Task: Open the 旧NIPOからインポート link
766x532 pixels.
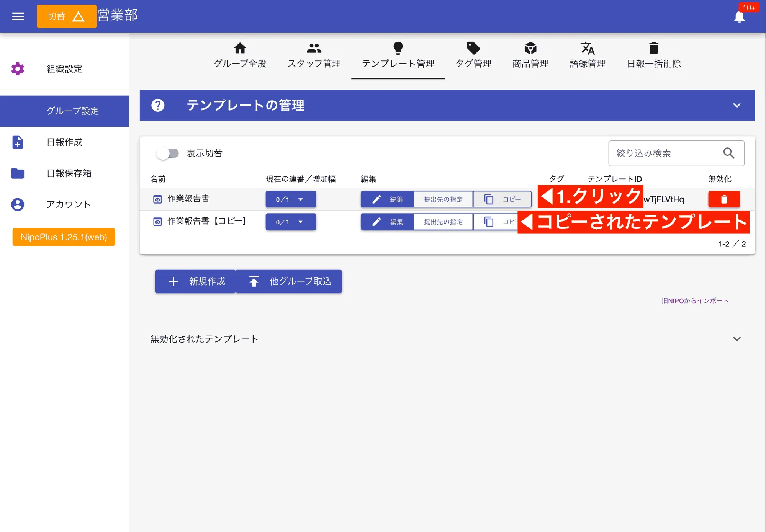Action: point(695,300)
